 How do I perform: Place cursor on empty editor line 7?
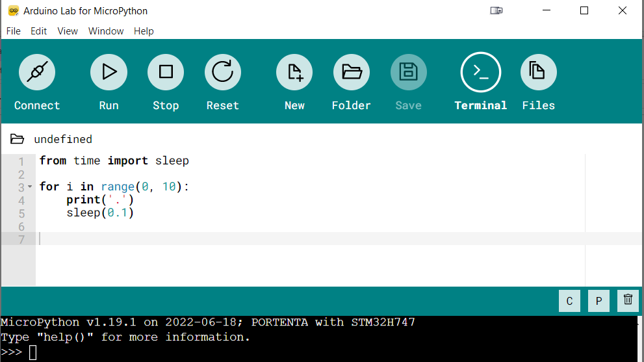[260, 239]
